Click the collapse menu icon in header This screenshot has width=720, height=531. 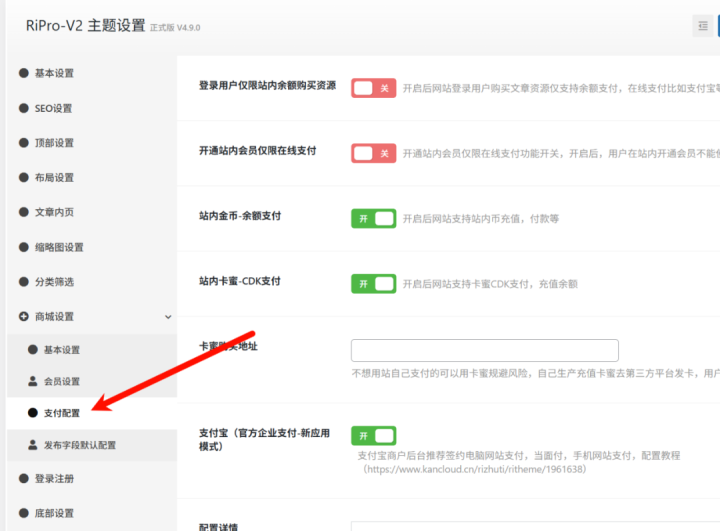pyautogui.click(x=703, y=26)
